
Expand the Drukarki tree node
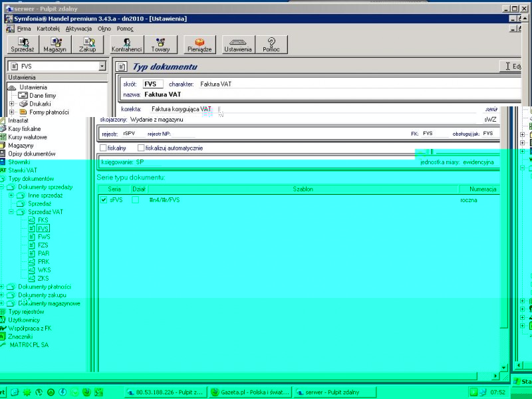[x=11, y=104]
